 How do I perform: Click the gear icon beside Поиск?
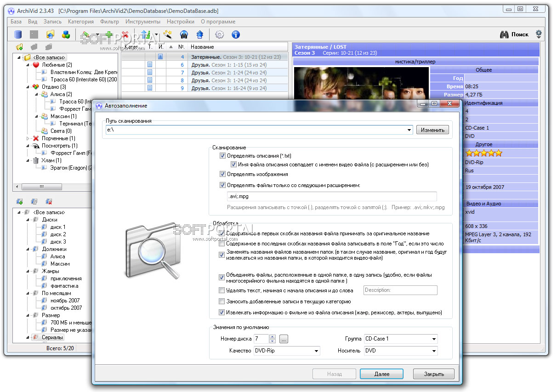click(x=539, y=34)
